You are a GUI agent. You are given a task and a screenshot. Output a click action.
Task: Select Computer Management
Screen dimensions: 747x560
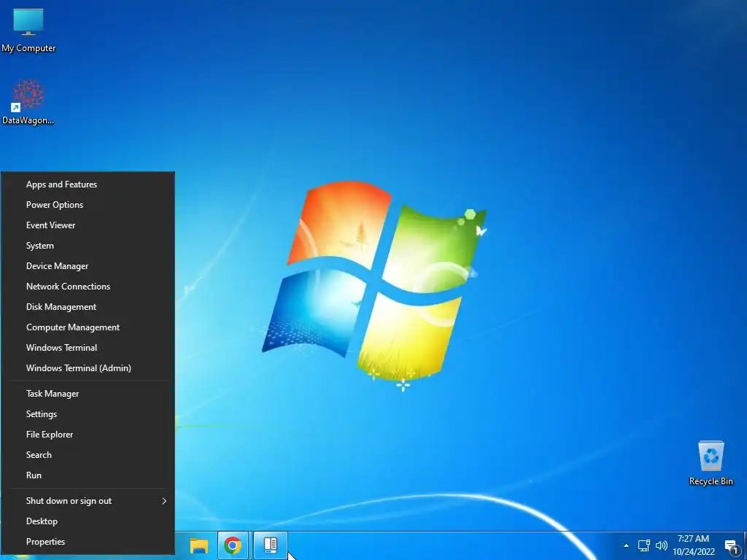(x=88, y=327)
